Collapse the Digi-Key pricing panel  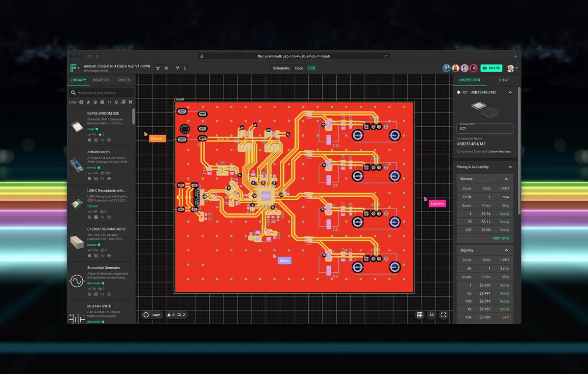click(x=507, y=250)
